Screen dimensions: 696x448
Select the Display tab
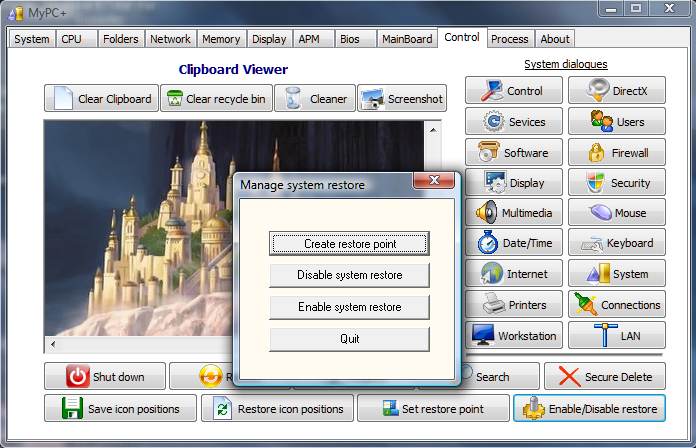(x=269, y=39)
